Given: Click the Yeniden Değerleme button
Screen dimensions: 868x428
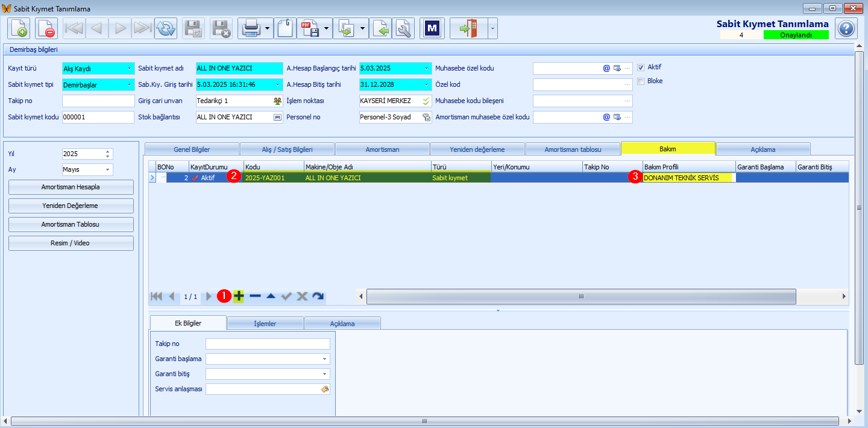Looking at the screenshot, I should (71, 206).
